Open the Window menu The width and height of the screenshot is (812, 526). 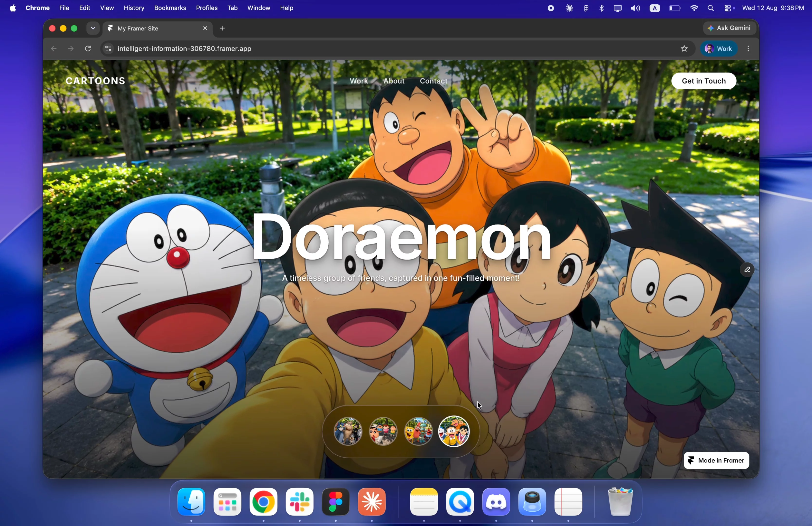coord(258,8)
